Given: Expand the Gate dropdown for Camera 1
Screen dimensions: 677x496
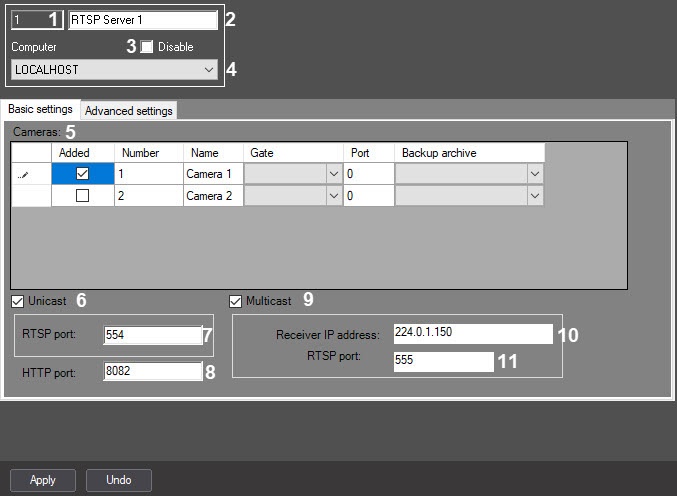Looking at the screenshot, I should pos(334,174).
